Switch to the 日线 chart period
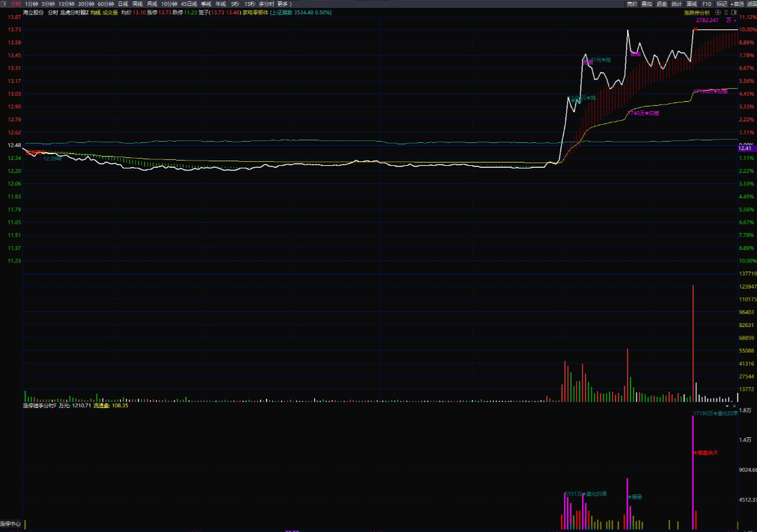Image resolution: width=757 pixels, height=532 pixels. [123, 3]
